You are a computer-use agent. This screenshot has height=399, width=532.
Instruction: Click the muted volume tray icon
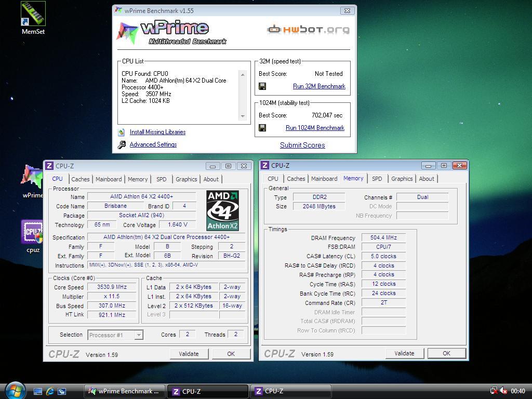point(503,391)
